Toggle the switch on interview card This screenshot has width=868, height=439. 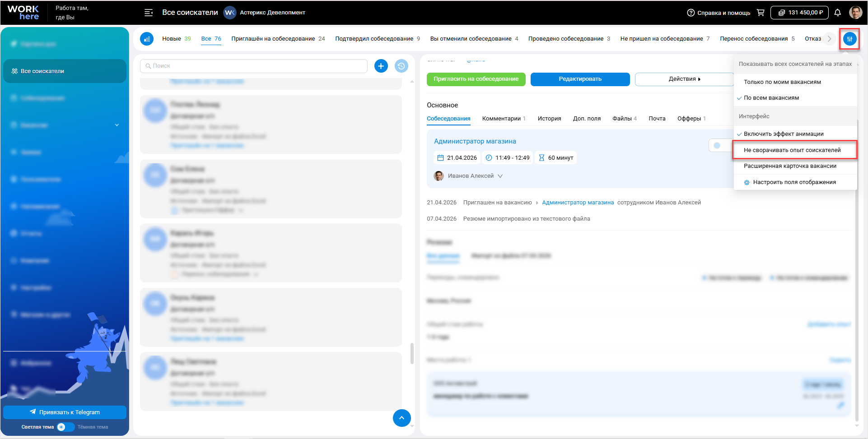(721, 145)
